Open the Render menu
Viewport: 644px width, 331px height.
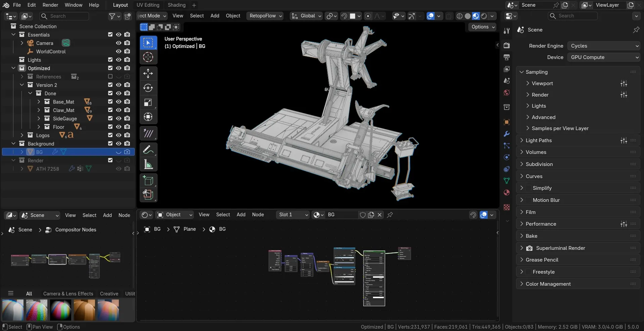click(50, 5)
